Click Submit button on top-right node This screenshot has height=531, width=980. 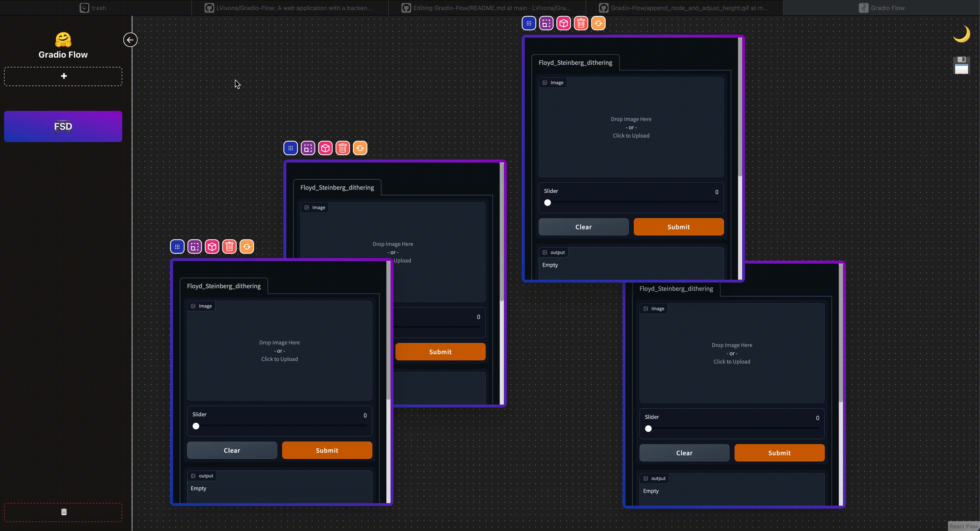[x=678, y=226]
